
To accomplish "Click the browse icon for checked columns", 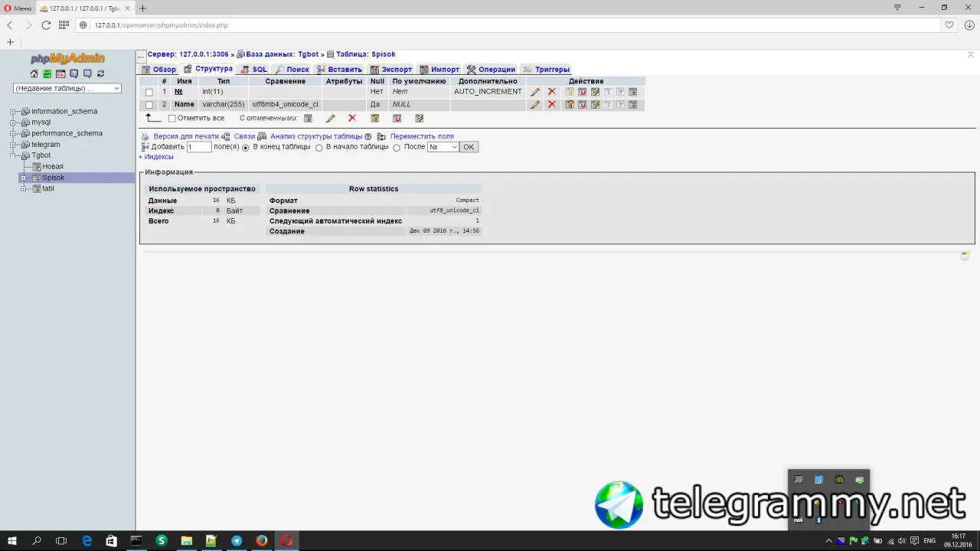I will tap(308, 119).
